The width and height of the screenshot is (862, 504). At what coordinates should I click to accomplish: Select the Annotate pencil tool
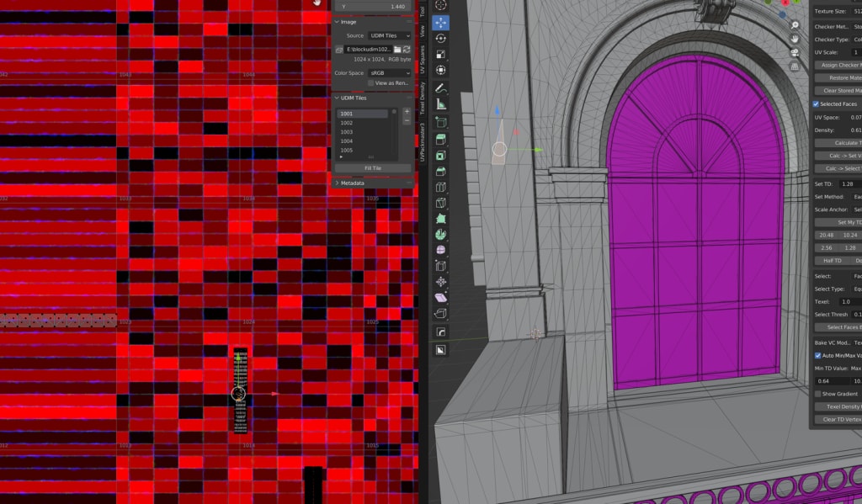(440, 88)
